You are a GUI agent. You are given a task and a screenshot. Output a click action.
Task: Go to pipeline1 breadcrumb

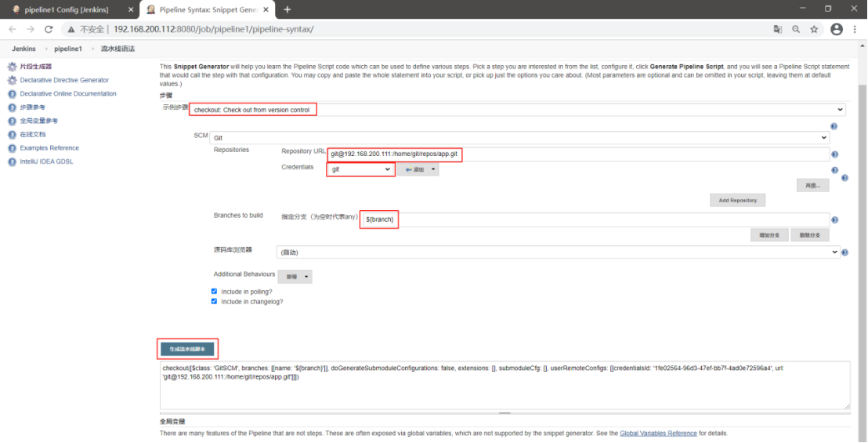point(68,49)
